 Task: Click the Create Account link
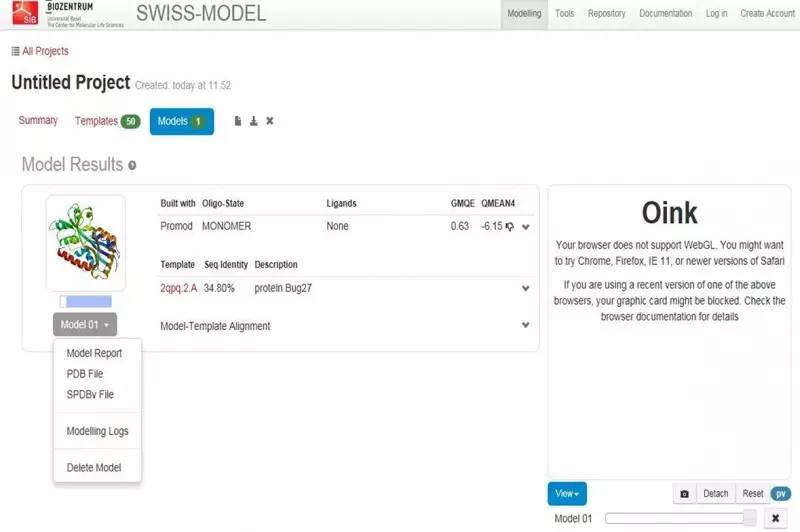tap(767, 14)
